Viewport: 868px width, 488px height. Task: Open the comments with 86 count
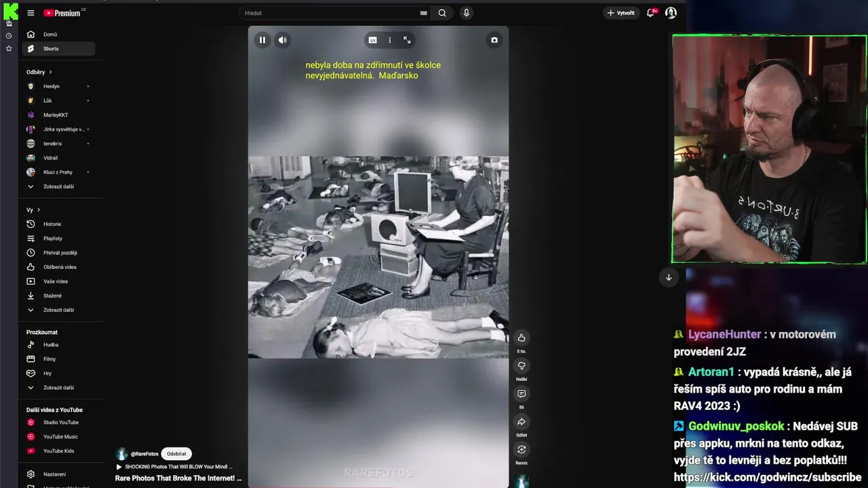tap(521, 394)
